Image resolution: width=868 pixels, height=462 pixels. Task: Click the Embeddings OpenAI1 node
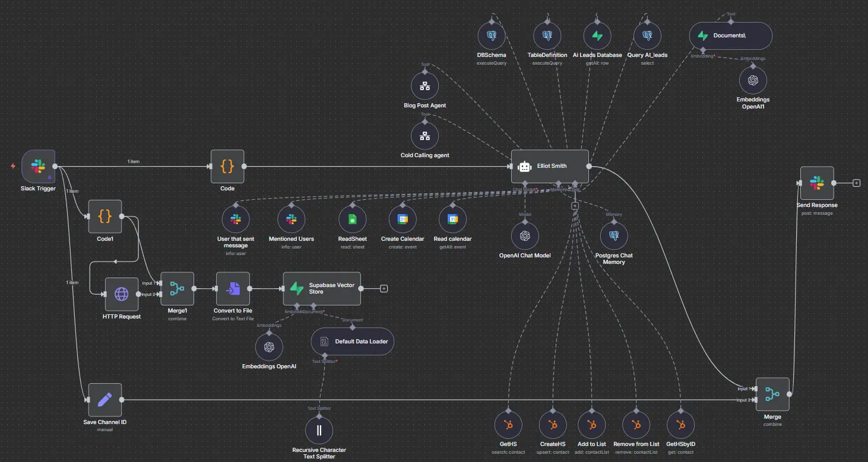[753, 81]
